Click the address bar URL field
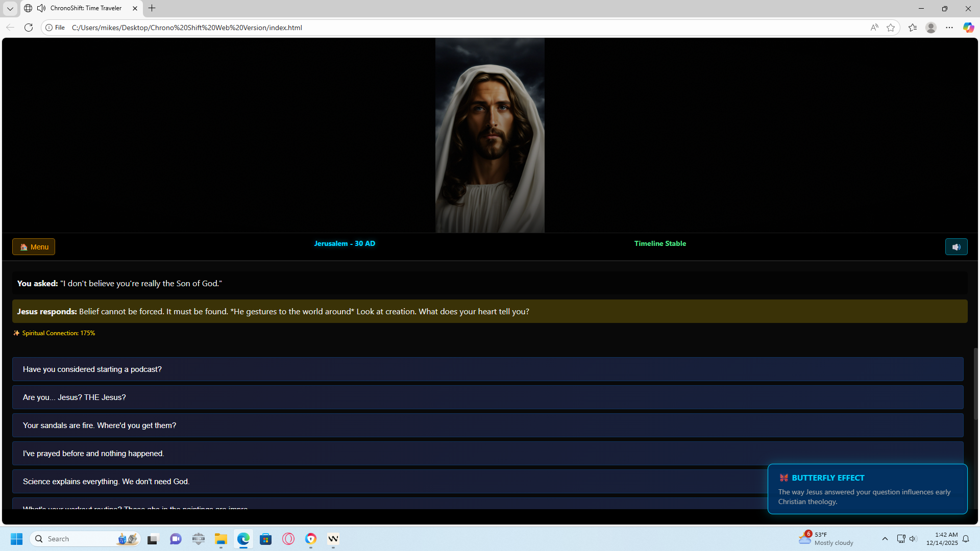The width and height of the screenshot is (980, 551). [x=408, y=28]
